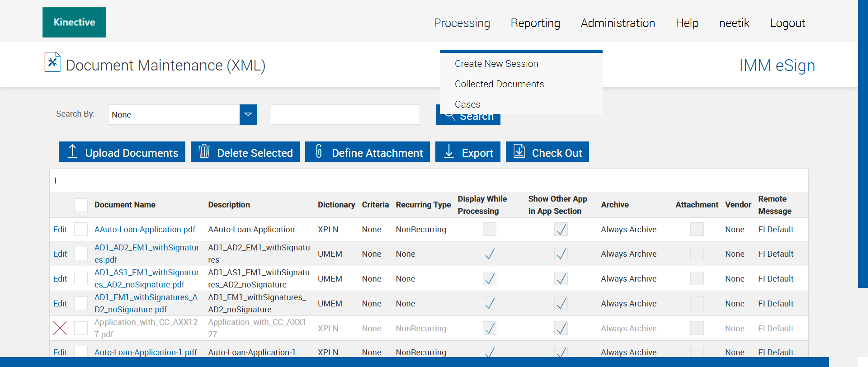The image size is (868, 367).
Task: Click the paperclip icon on Define Attachment
Action: [319, 151]
